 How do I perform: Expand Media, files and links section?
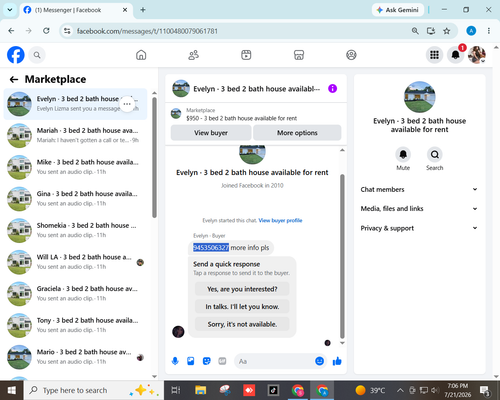[x=419, y=209]
